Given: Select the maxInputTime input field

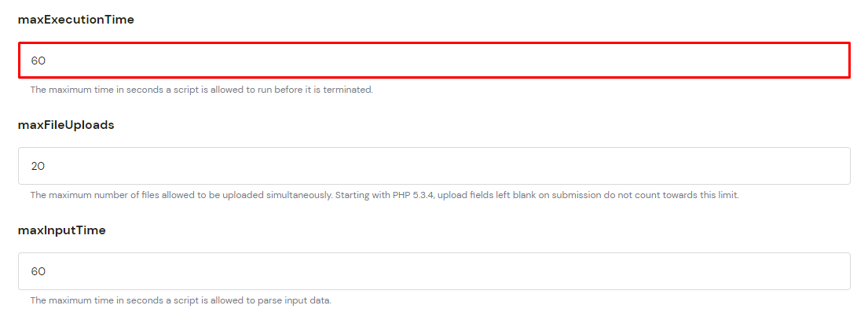Looking at the screenshot, I should pos(434,271).
